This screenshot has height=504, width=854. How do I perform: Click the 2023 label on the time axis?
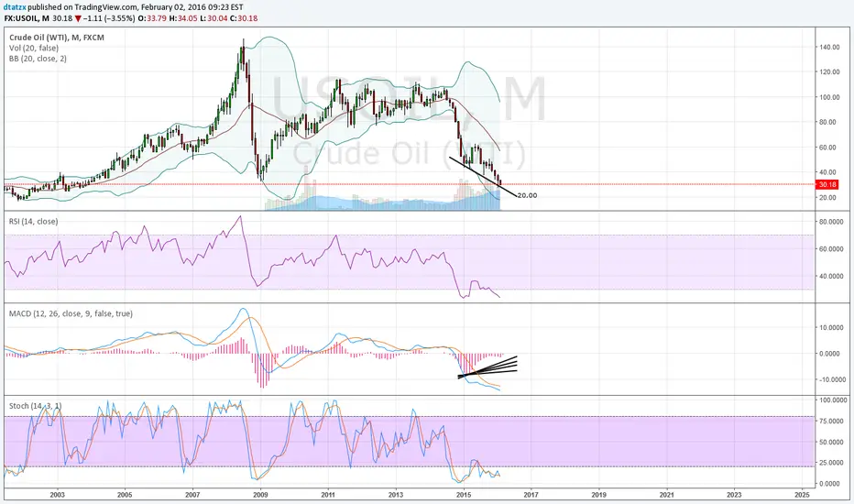[x=734, y=495]
